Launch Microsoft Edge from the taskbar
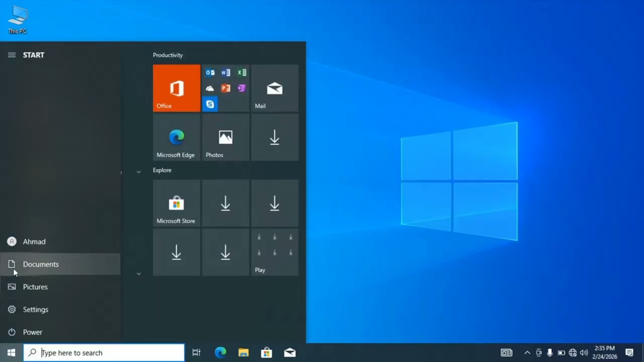Viewport: 644px width, 362px height. tap(220, 352)
